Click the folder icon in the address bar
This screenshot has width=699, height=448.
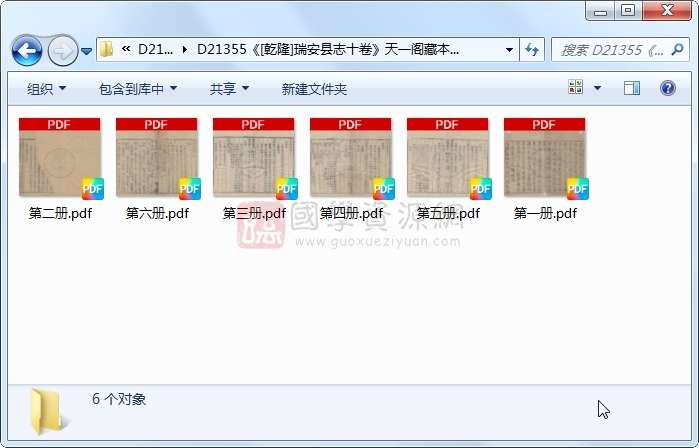point(106,49)
